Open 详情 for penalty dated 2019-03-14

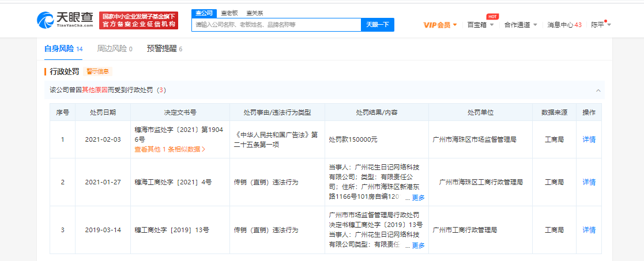pyautogui.click(x=589, y=230)
